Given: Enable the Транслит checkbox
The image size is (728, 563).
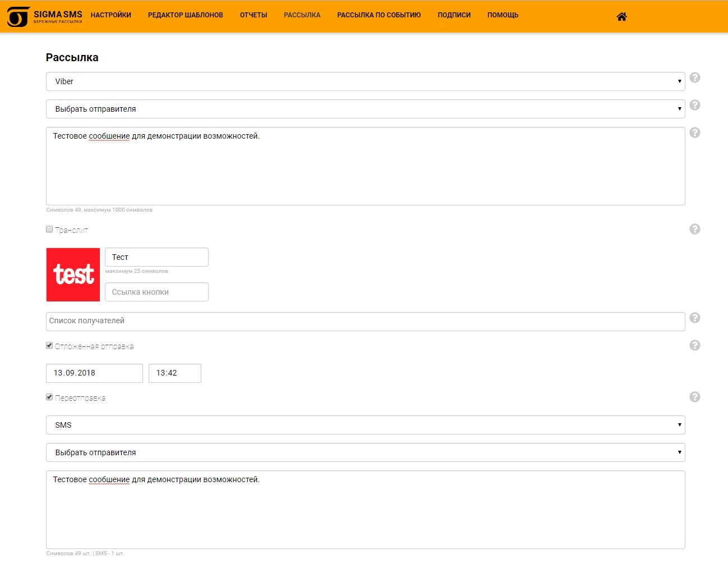Looking at the screenshot, I should pos(49,229).
